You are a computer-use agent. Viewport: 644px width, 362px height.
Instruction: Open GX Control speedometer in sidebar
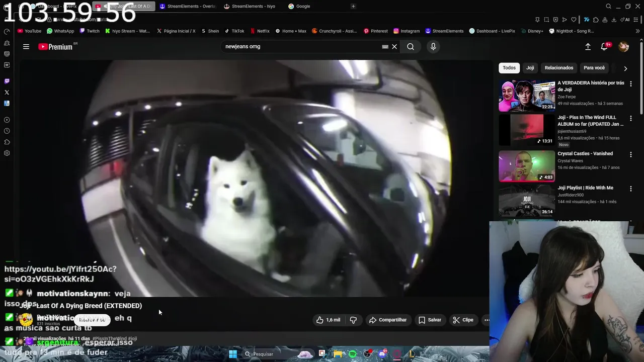pos(7,31)
